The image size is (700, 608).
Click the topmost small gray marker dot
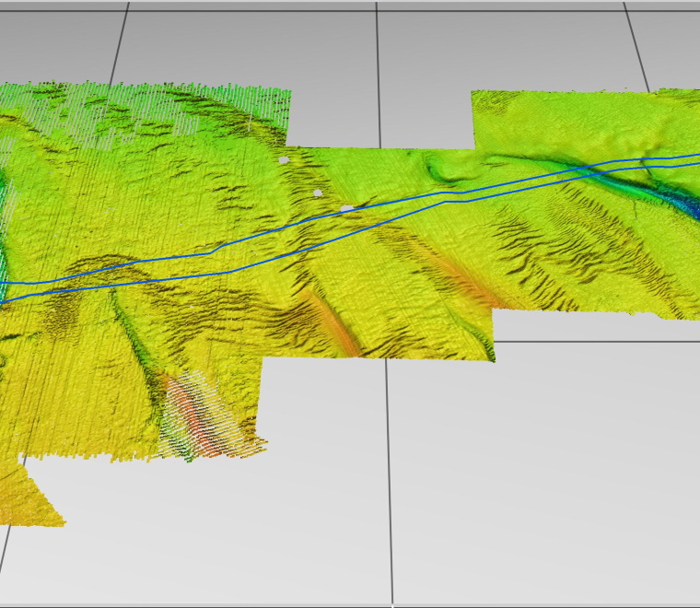click(x=284, y=160)
